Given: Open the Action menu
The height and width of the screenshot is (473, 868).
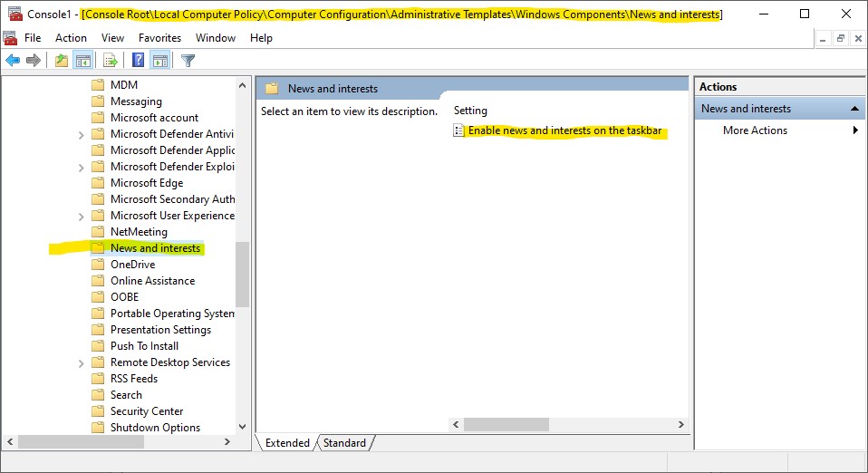Looking at the screenshot, I should [71, 38].
